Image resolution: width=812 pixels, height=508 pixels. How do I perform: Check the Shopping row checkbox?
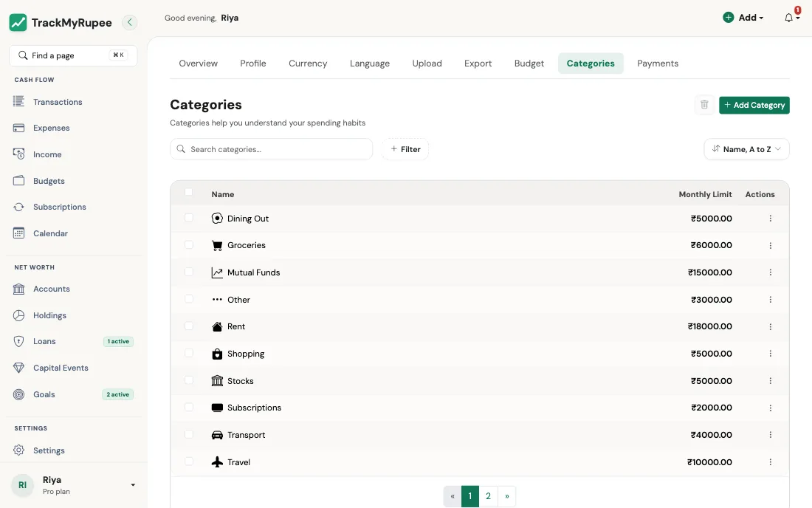tap(188, 353)
